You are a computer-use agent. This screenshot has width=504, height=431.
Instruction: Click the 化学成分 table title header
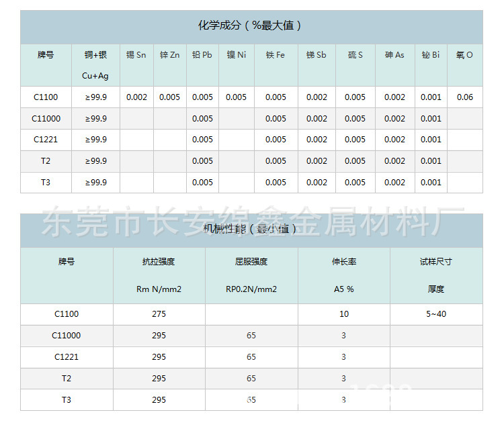click(251, 26)
